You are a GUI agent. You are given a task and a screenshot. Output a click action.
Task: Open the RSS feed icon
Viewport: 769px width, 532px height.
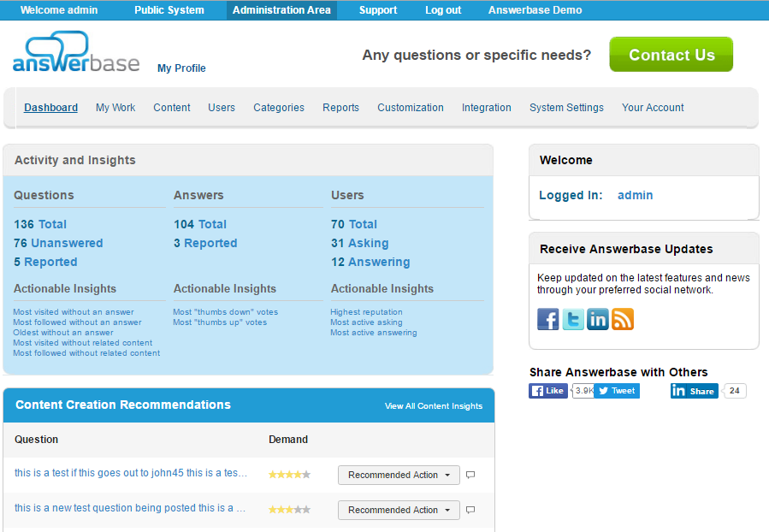(x=623, y=319)
